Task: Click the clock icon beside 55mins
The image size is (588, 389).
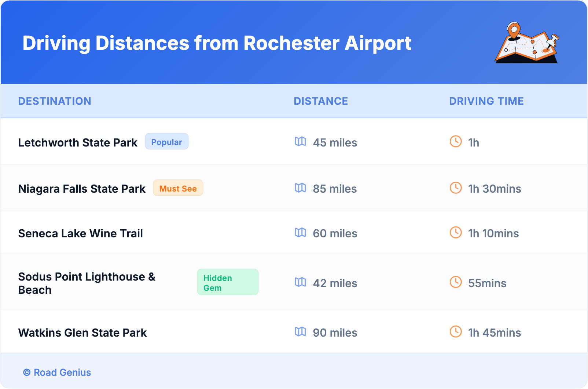Action: pyautogui.click(x=456, y=282)
